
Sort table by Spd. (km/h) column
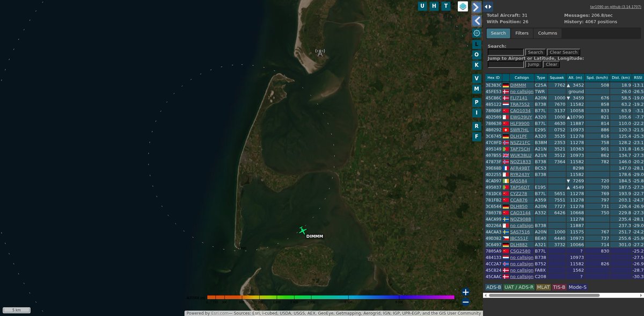(x=597, y=78)
